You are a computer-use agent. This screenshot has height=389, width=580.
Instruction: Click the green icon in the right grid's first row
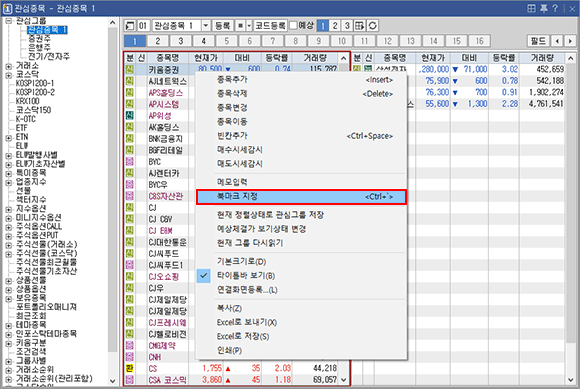click(x=368, y=69)
